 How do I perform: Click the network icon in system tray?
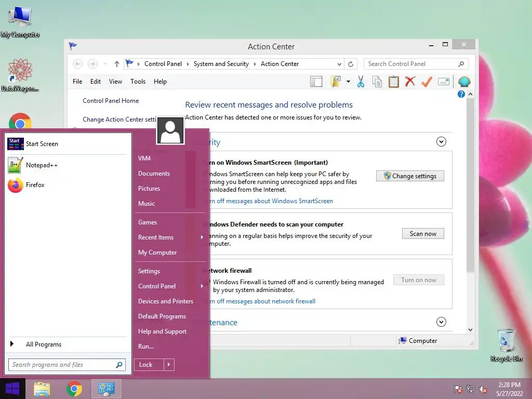[471, 389]
